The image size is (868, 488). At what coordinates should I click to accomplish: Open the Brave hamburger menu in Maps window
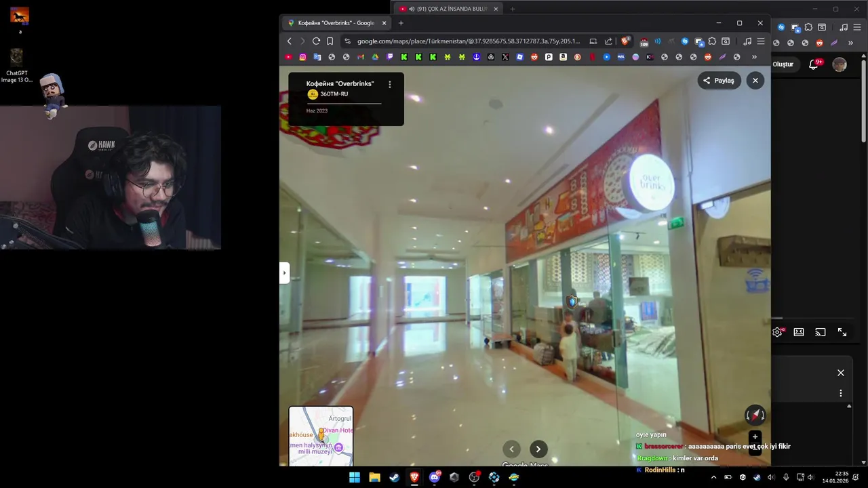tap(761, 41)
